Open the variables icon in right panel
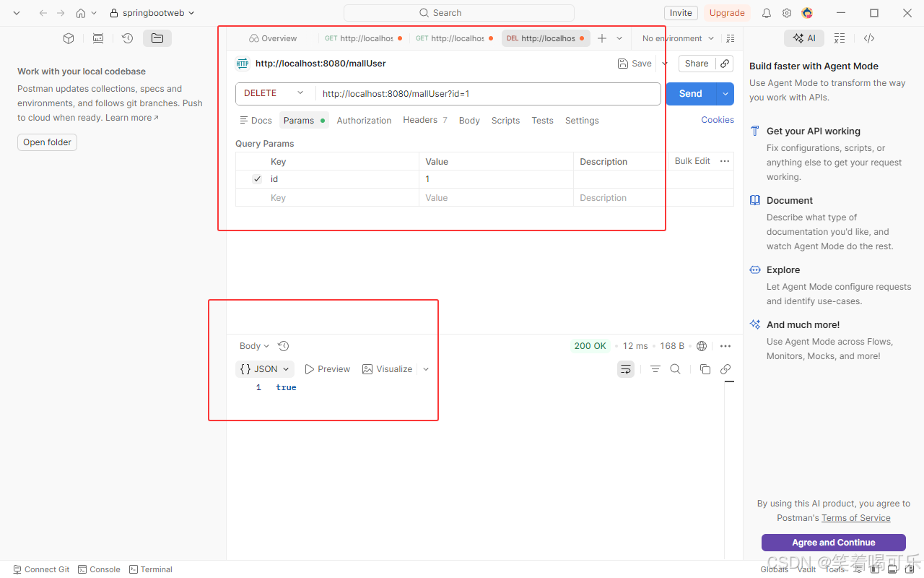This screenshot has width=924, height=578. click(840, 38)
